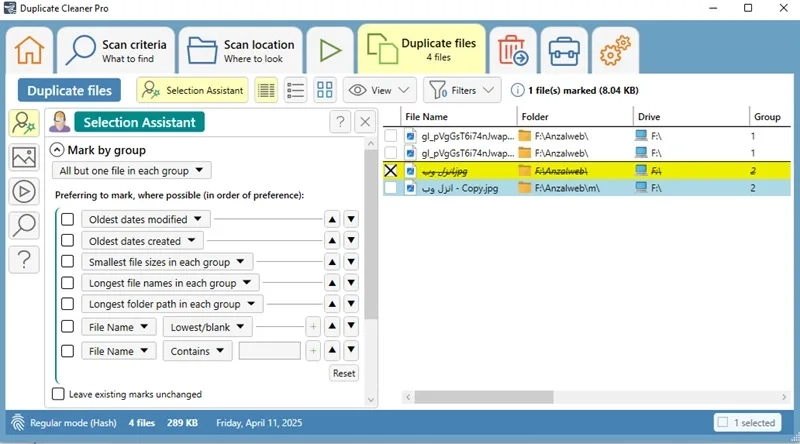This screenshot has width=800, height=444.
Task: Go to the Home tab icon
Action: 29,50
